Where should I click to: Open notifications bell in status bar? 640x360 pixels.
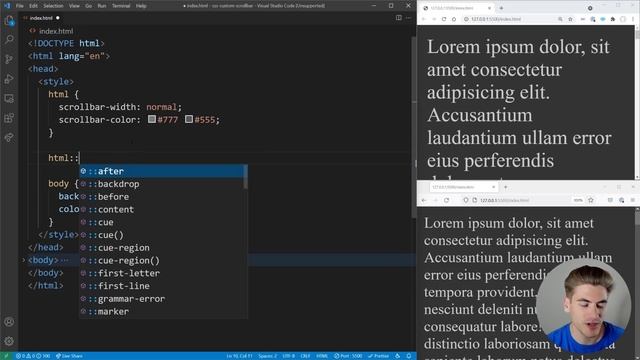coord(409,356)
